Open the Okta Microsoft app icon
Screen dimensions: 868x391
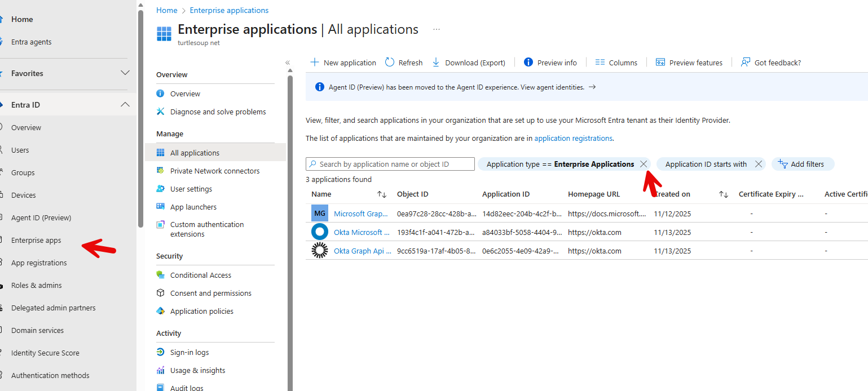[x=320, y=232]
